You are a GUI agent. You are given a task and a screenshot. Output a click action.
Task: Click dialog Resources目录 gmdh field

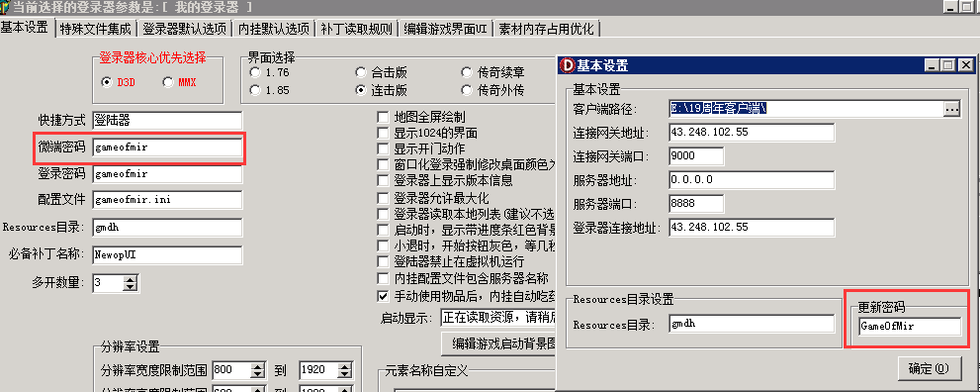click(x=752, y=324)
